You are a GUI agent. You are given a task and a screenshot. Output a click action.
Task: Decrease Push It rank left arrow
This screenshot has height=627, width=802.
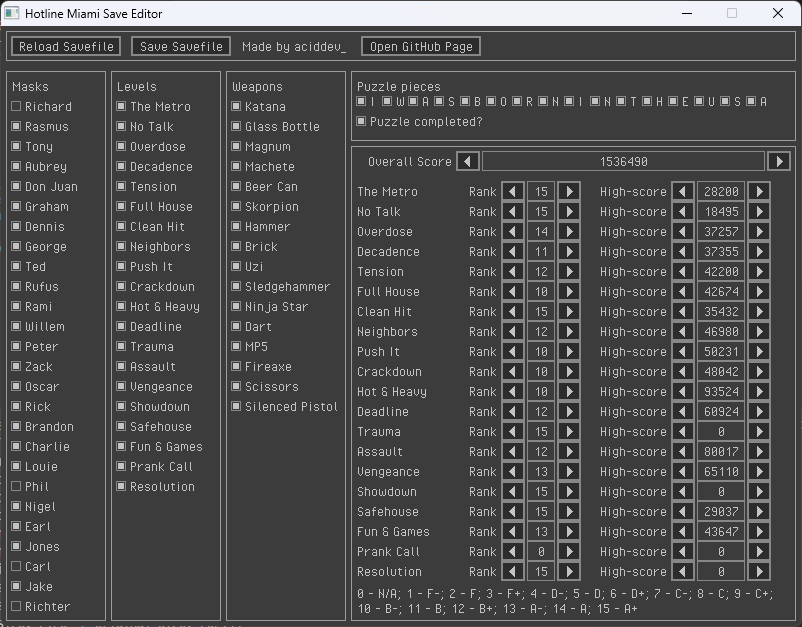(513, 351)
